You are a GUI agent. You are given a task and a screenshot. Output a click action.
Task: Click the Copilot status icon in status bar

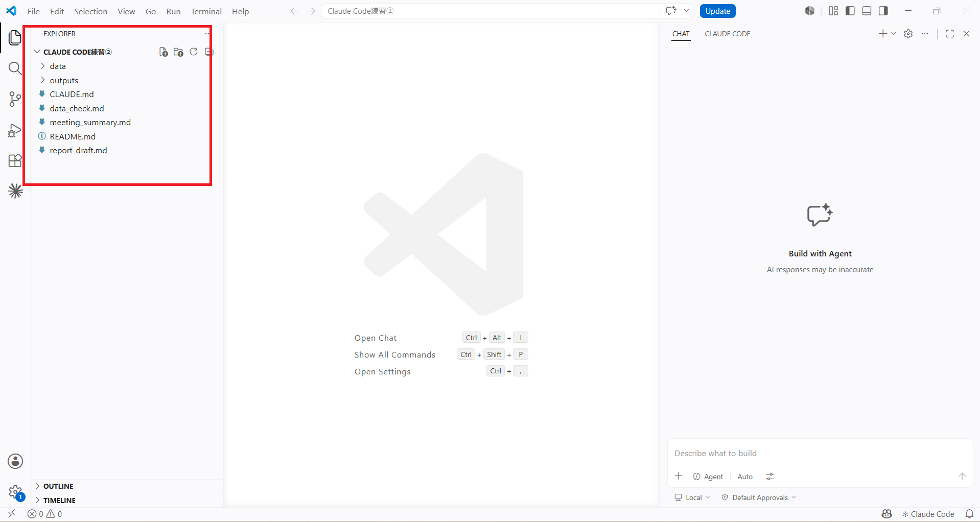(x=886, y=514)
